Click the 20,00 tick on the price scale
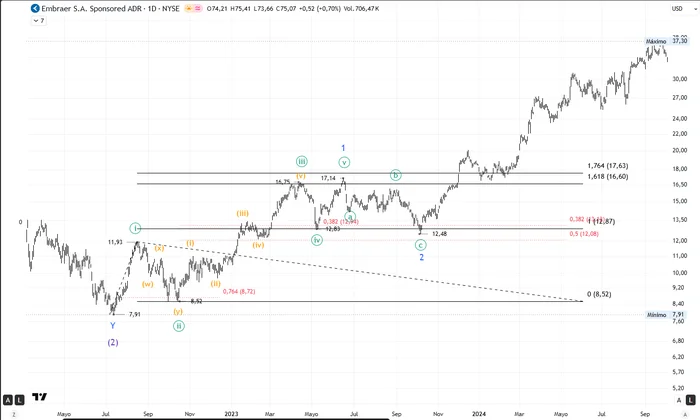Image resolution: width=700 pixels, height=420 pixels. point(679,150)
